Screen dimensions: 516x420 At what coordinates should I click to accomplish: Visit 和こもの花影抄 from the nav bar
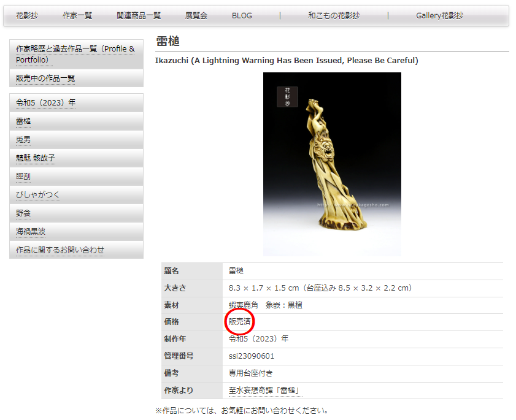(334, 15)
